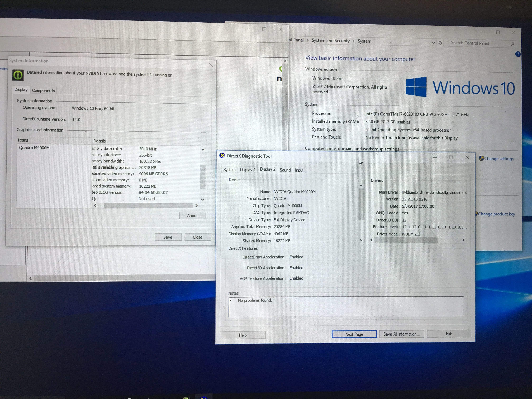Click Device panel scroll-down arrow in DirectX tool
532x399 pixels.
pyautogui.click(x=361, y=240)
